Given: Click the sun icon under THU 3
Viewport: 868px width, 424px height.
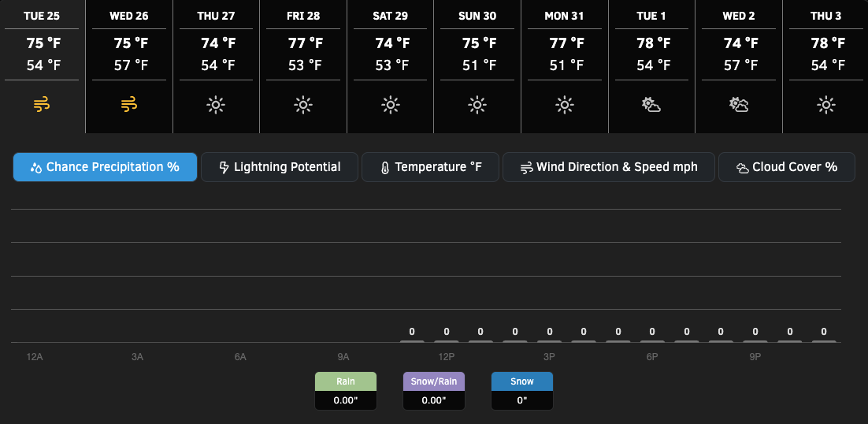Looking at the screenshot, I should coord(826,105).
